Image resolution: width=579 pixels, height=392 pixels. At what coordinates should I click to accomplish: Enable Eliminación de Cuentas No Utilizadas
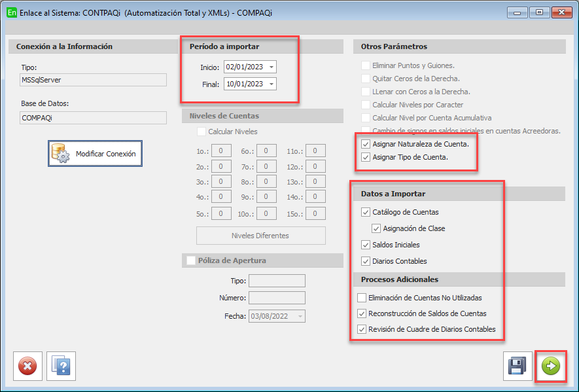(x=362, y=298)
